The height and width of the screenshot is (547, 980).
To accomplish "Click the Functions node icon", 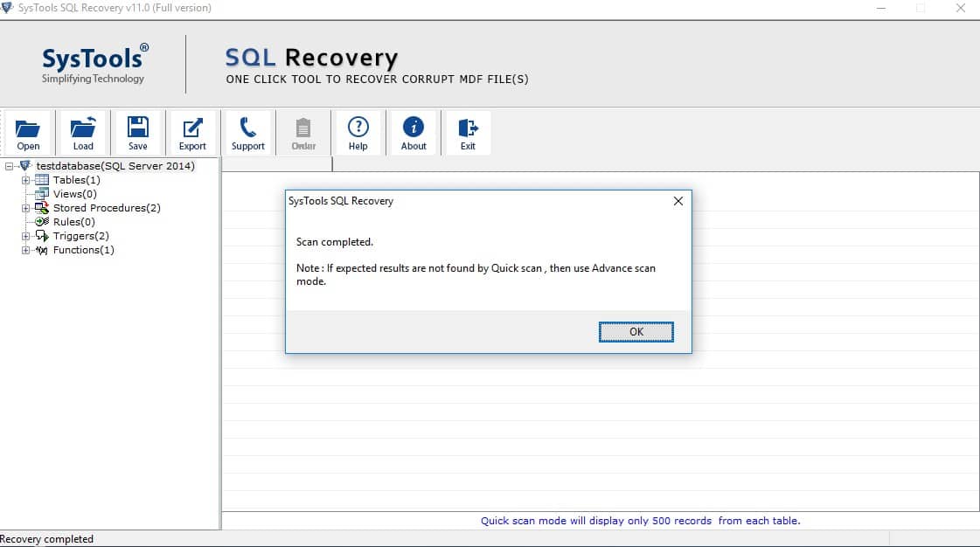I will [x=42, y=250].
